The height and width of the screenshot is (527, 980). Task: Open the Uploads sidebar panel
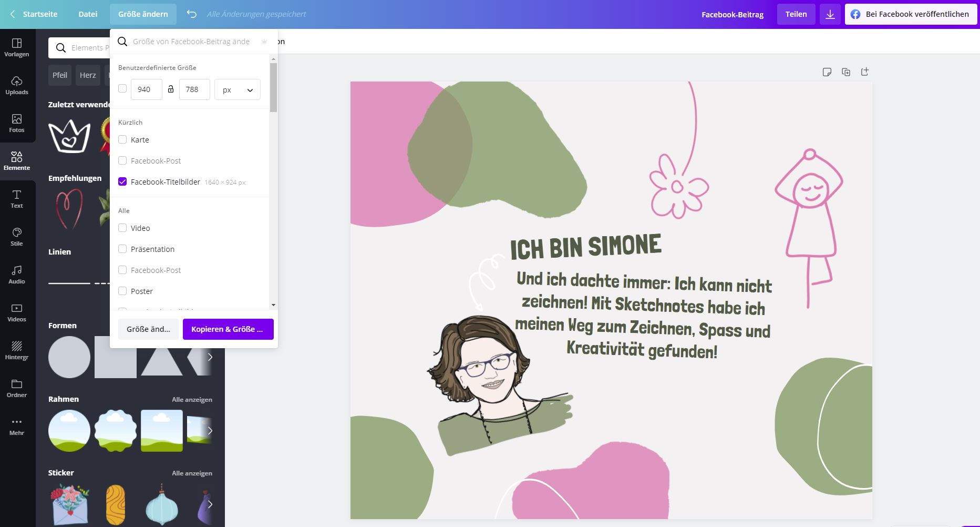(x=17, y=85)
